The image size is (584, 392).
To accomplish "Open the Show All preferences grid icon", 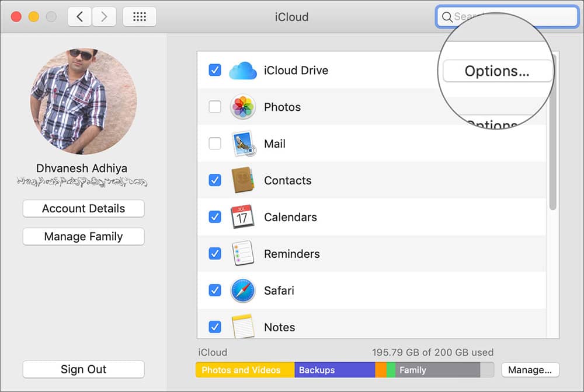I will [x=140, y=16].
